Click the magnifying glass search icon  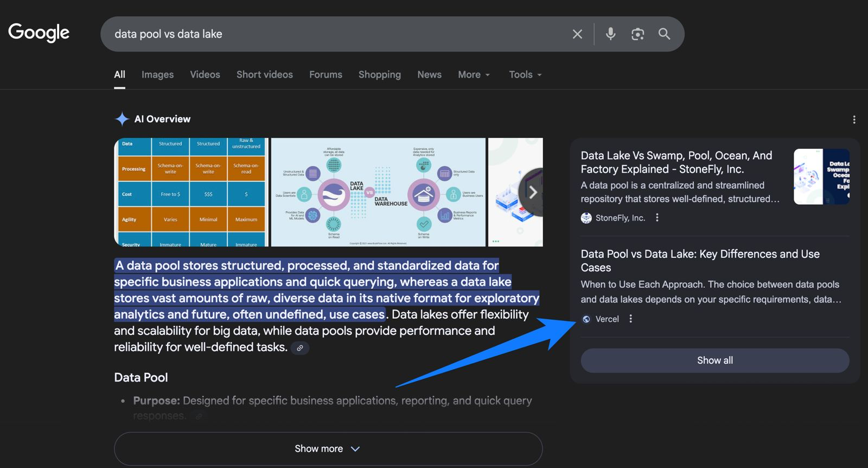point(664,34)
